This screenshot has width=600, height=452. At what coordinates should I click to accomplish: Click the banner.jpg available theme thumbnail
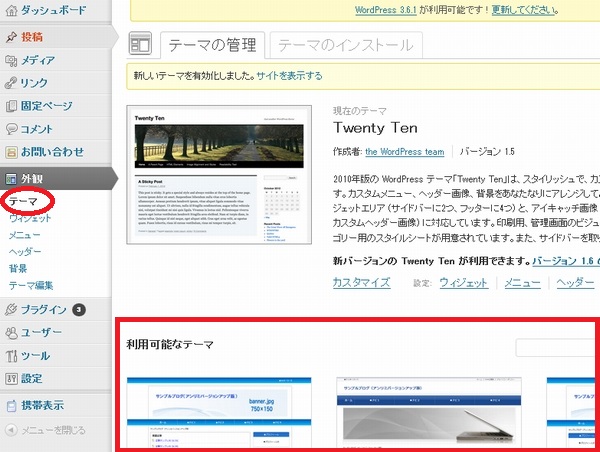[219, 413]
